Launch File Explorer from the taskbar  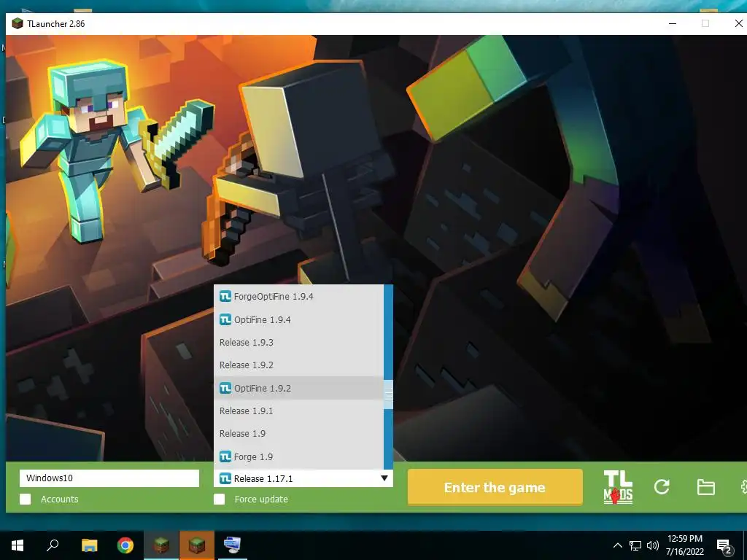point(89,545)
